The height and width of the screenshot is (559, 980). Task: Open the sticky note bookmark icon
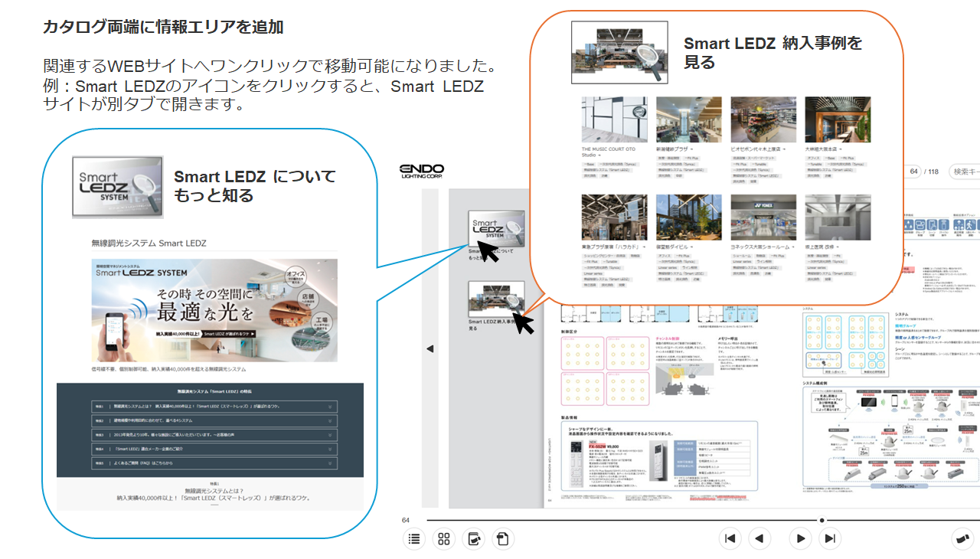(x=502, y=539)
